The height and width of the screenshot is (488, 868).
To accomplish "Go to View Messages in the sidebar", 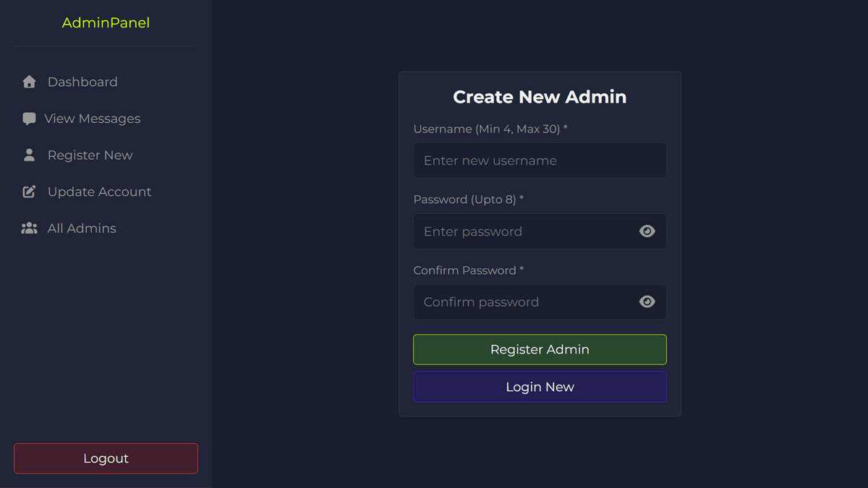I will (x=93, y=119).
